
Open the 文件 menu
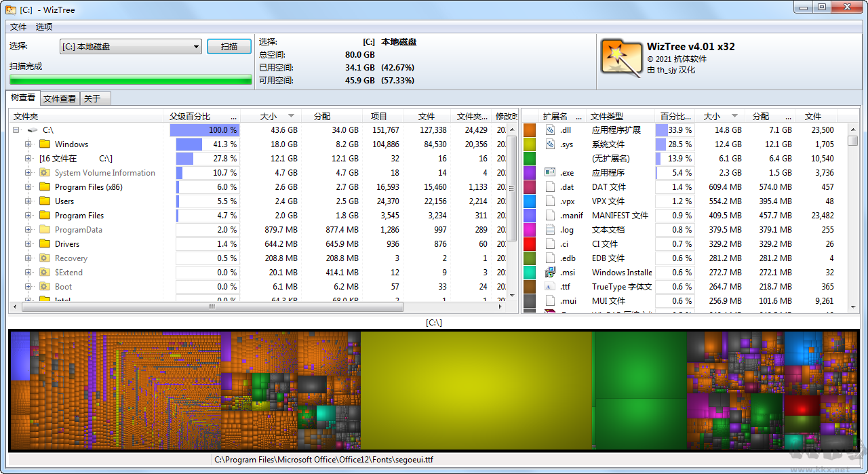point(18,26)
